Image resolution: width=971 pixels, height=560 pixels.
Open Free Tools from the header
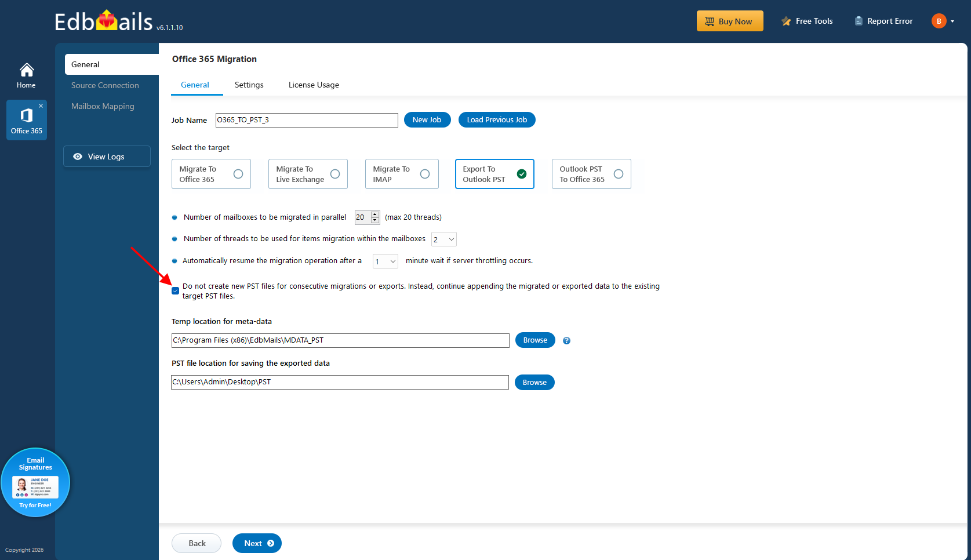pyautogui.click(x=807, y=21)
